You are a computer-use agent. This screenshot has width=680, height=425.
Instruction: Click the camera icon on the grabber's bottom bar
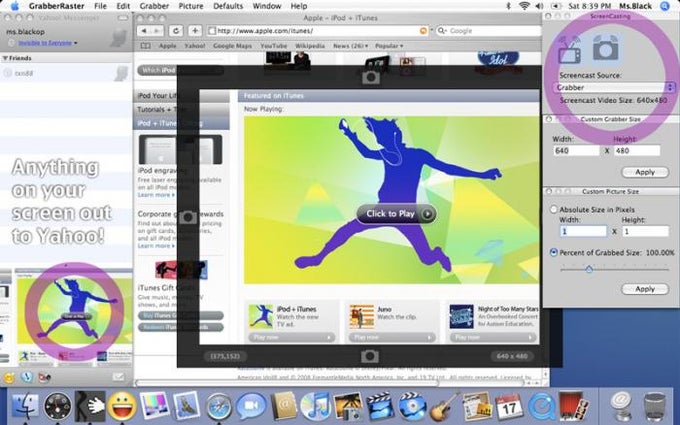coord(369,356)
